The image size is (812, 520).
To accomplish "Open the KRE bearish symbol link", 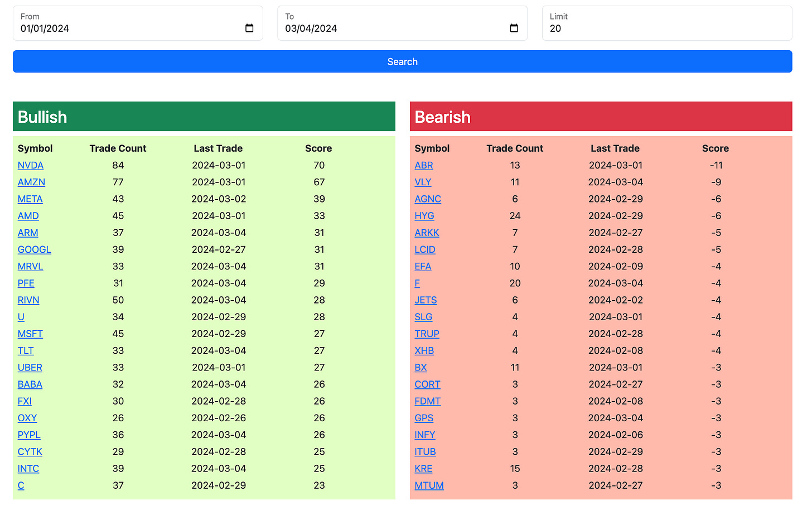I will [x=424, y=469].
